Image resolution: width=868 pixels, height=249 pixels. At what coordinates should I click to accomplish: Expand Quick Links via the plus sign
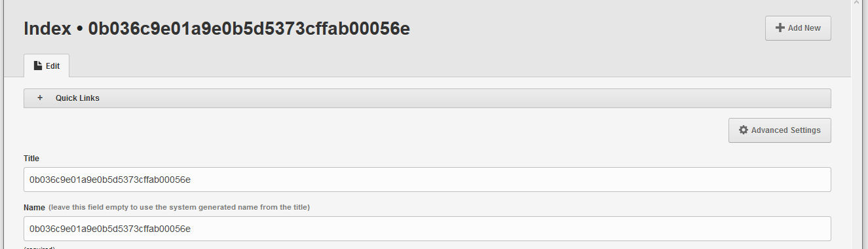coord(40,98)
